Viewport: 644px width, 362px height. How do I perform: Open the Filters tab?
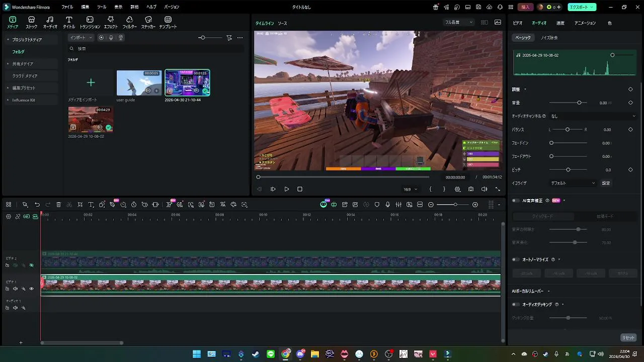click(129, 22)
